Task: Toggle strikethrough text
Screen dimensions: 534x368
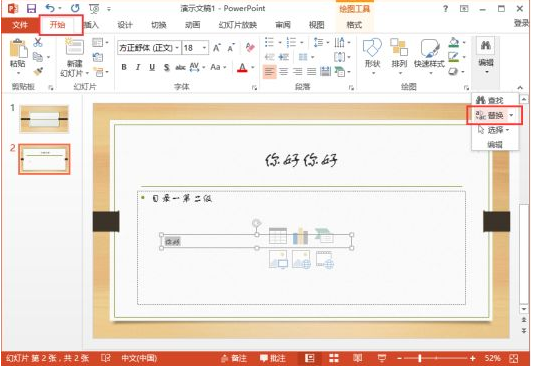Action: (x=180, y=67)
